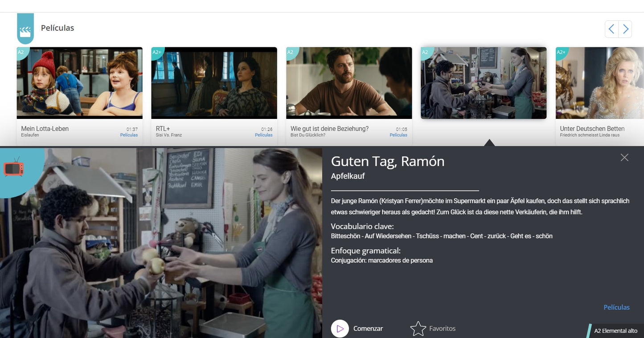Viewport: 644px width, 338px height.
Task: Click the Películas section title
Action: tap(57, 28)
